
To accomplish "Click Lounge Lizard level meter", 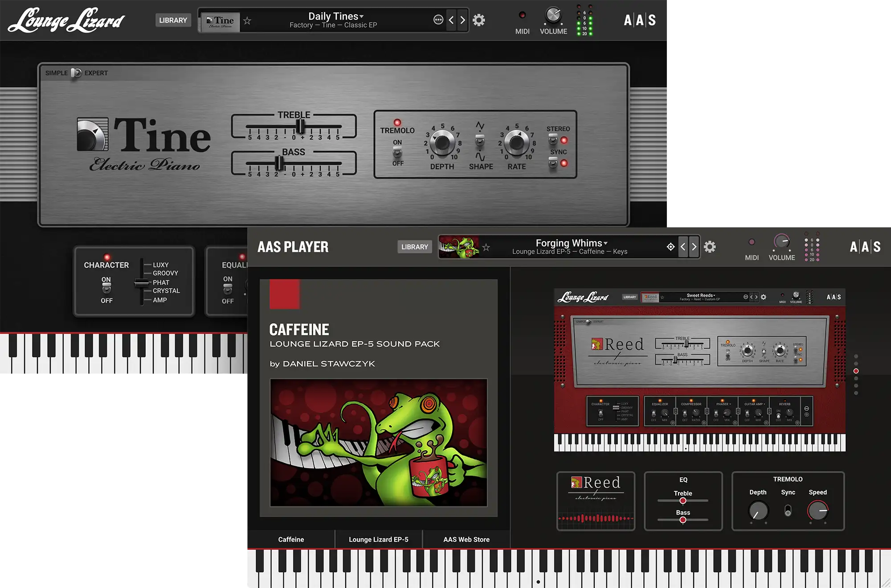I will pyautogui.click(x=584, y=20).
